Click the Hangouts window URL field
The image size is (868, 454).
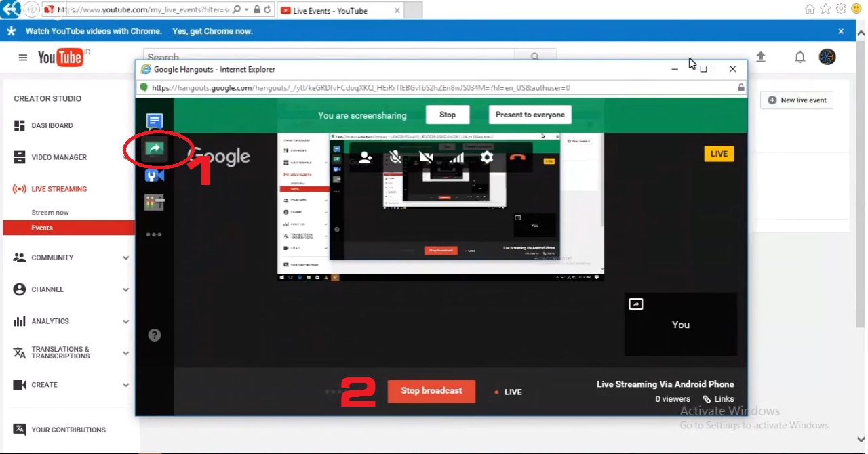pyautogui.click(x=441, y=87)
